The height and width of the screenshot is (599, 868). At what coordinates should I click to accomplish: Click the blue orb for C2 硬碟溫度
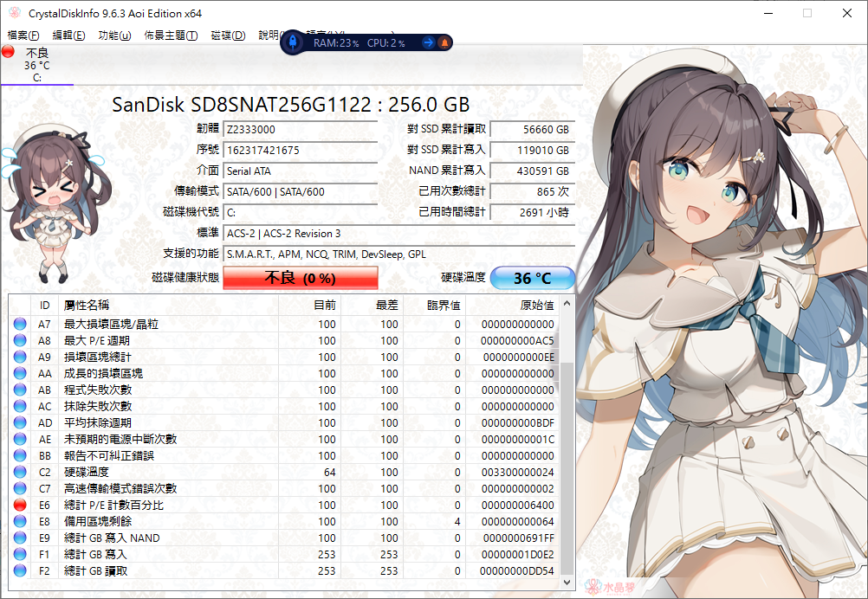(20, 472)
